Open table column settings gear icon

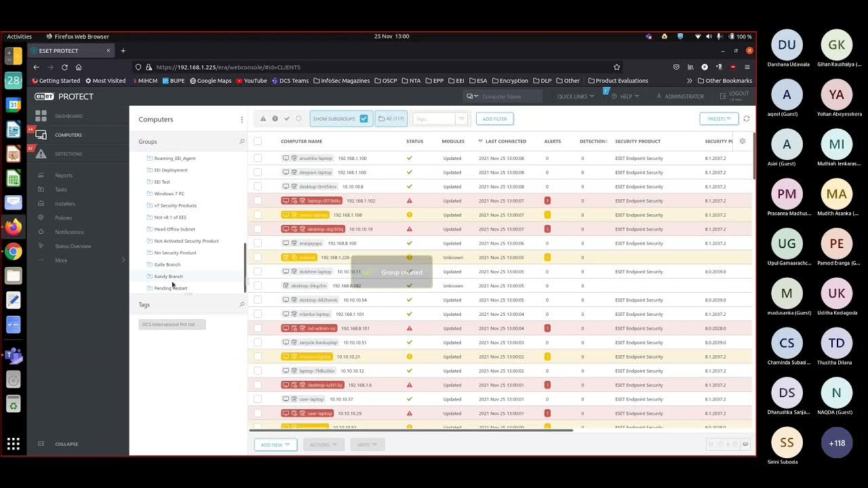pos(743,141)
